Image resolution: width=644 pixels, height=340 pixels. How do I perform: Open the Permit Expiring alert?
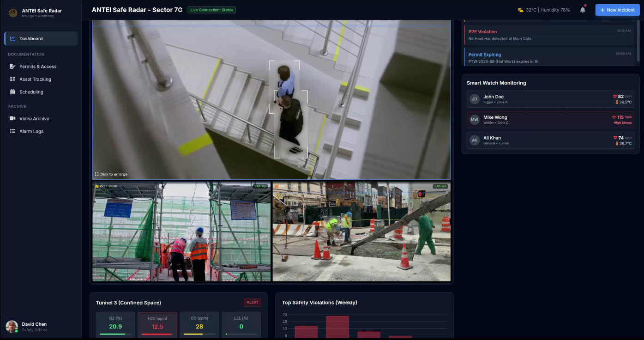click(x=549, y=57)
